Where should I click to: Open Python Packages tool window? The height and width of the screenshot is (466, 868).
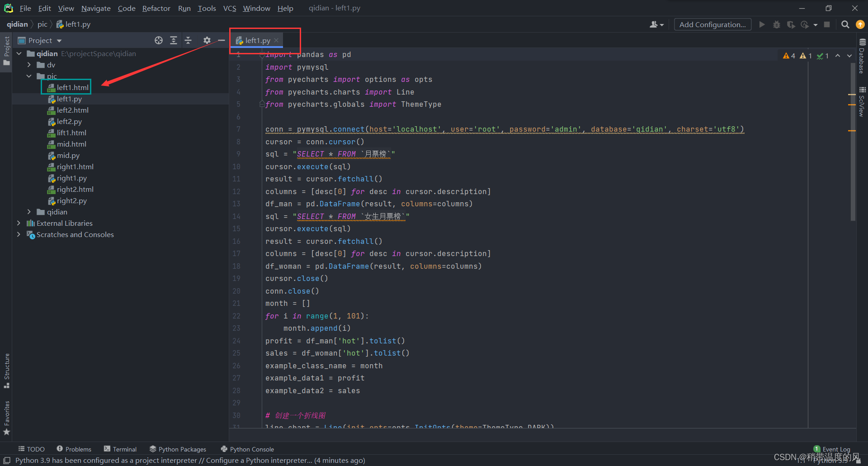coord(178,449)
